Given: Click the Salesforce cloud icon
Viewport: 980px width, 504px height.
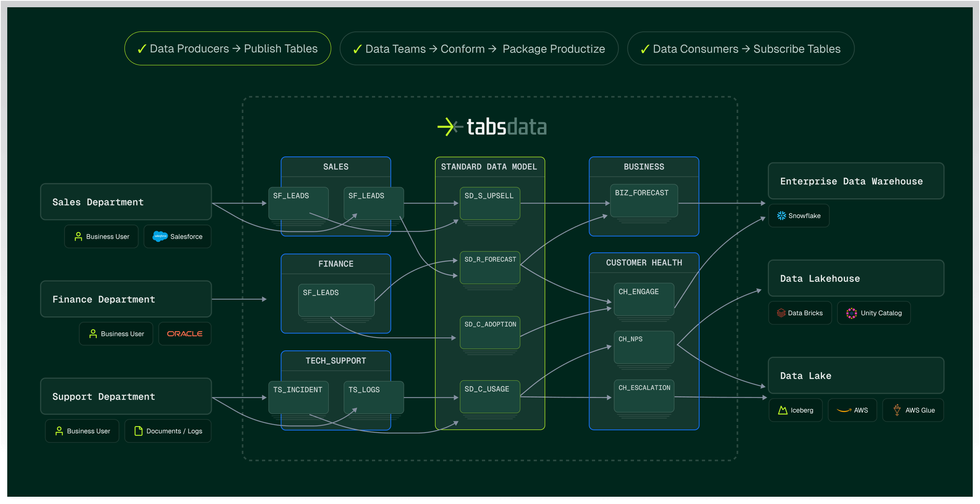Looking at the screenshot, I should [x=160, y=236].
